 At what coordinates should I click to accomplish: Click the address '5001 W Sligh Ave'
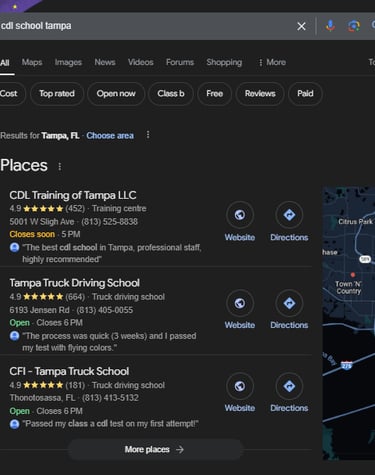coord(42,222)
